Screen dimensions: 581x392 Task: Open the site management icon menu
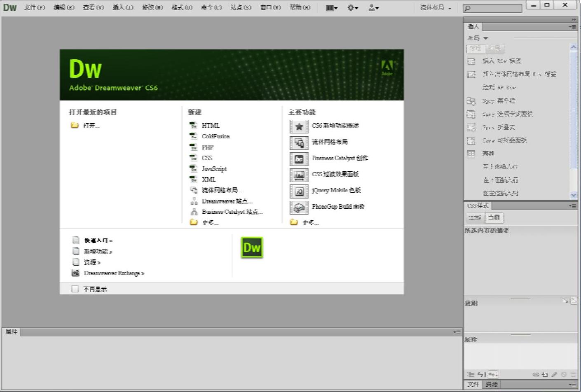tap(374, 7)
